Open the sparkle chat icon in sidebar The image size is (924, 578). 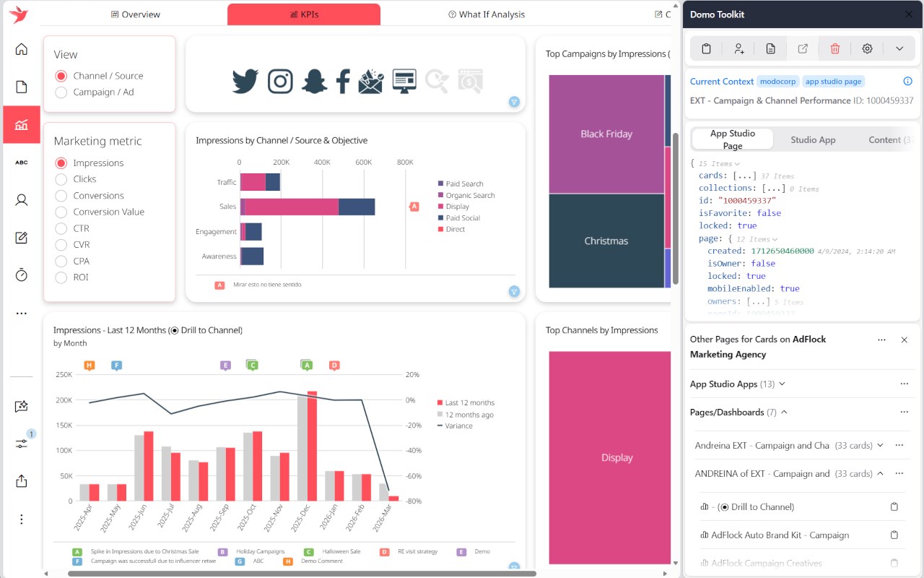click(x=22, y=406)
